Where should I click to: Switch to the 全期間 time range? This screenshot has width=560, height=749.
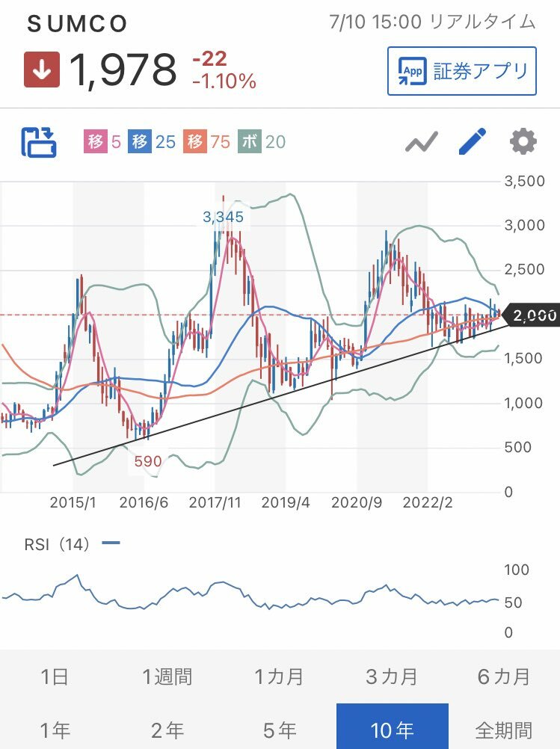click(x=504, y=730)
